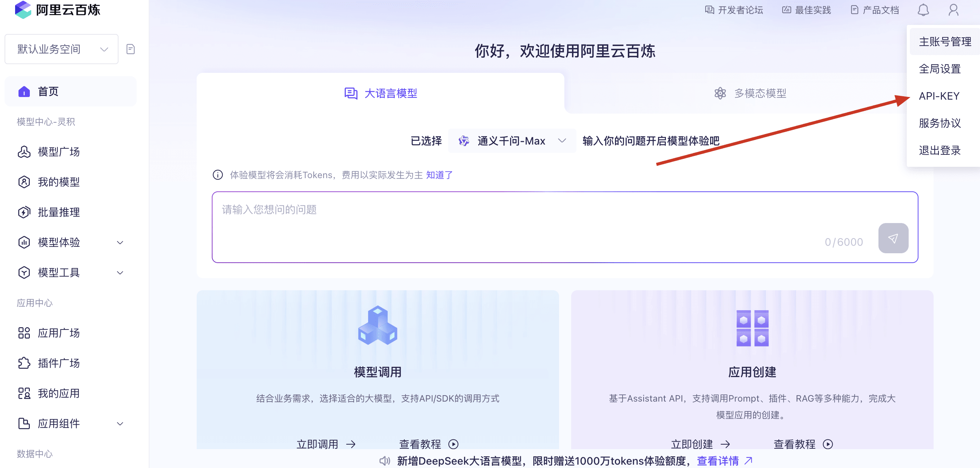Click the 应用创建 grid illustration
The height and width of the screenshot is (468, 980).
coord(752,328)
